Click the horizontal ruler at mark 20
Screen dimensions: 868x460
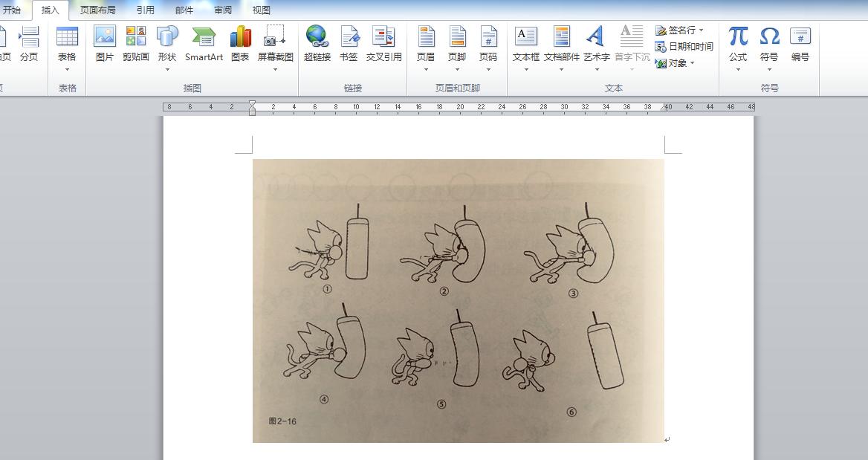pyautogui.click(x=460, y=107)
